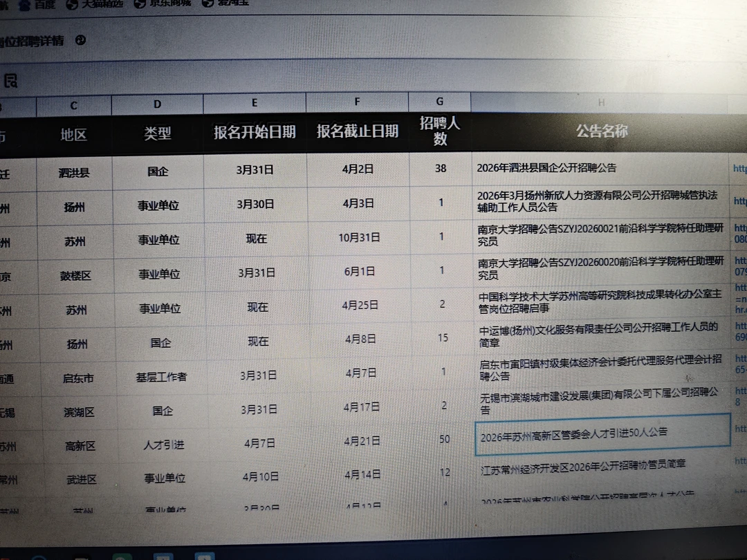The width and height of the screenshot is (747, 560).
Task: Select the 4月25日 deadline cell
Action: [x=360, y=306]
